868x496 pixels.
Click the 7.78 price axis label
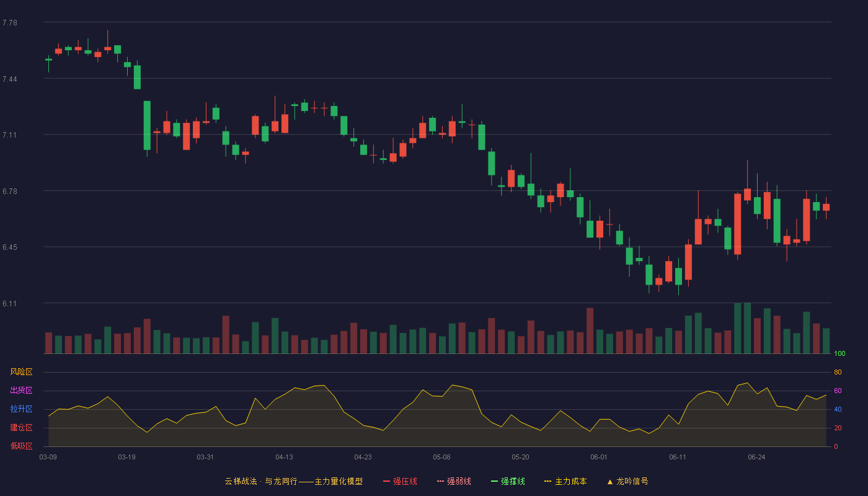10,23
